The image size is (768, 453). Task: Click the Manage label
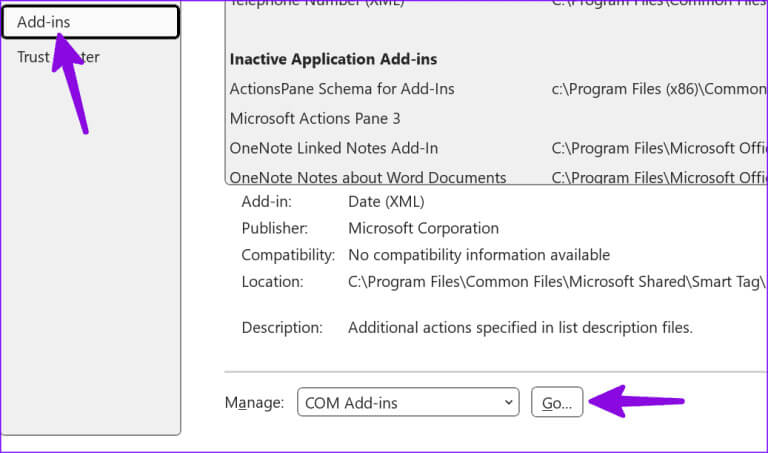coord(254,403)
